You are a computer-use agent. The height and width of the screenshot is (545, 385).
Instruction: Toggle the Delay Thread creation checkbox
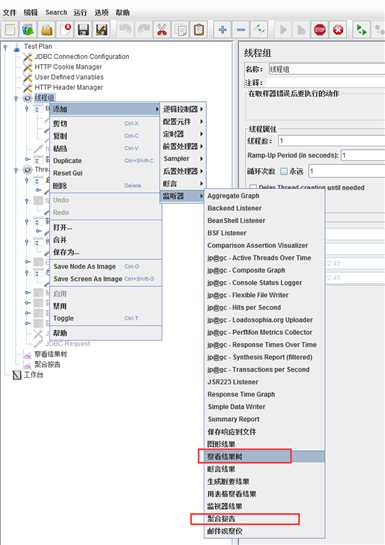click(253, 187)
